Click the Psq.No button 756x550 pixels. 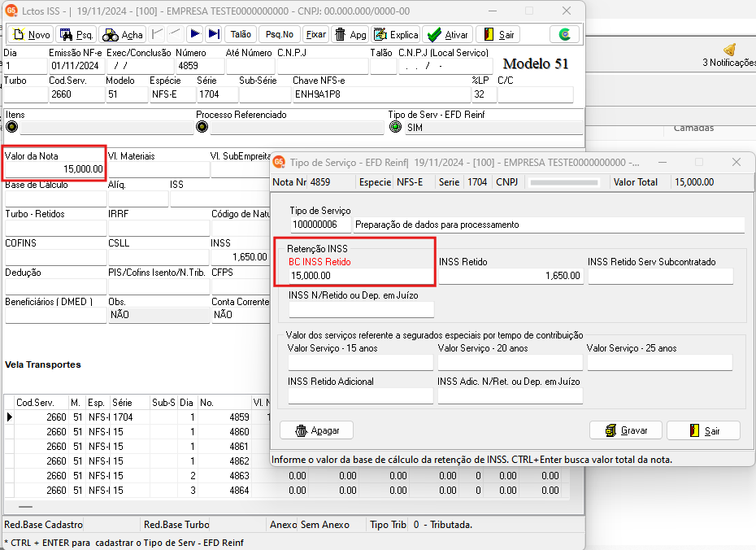click(279, 34)
